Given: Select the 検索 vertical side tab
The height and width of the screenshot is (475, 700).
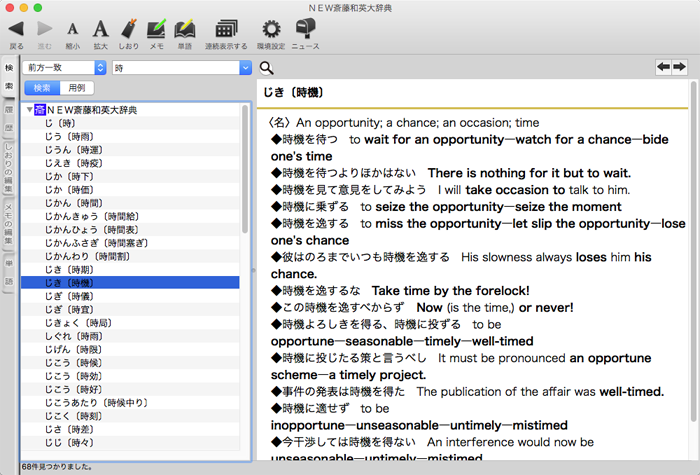Looking at the screenshot, I should [x=9, y=76].
